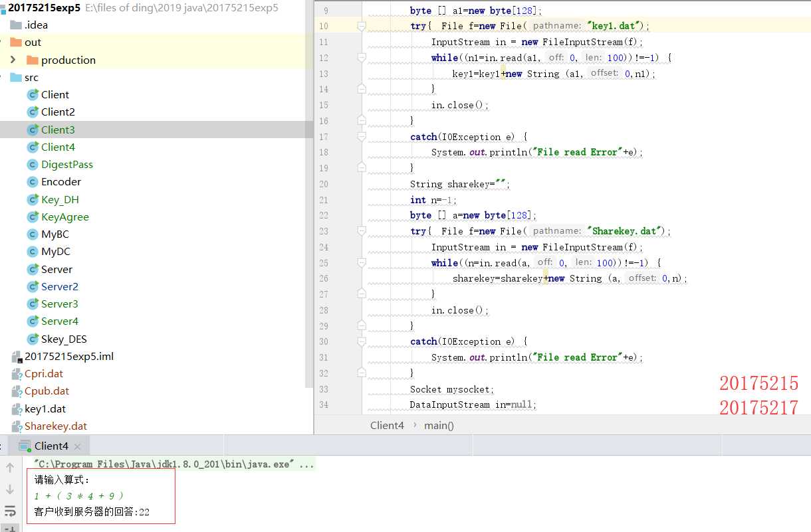Image resolution: width=811 pixels, height=532 pixels.
Task: Click the code line "String sharekey="";"
Action: [x=459, y=184]
